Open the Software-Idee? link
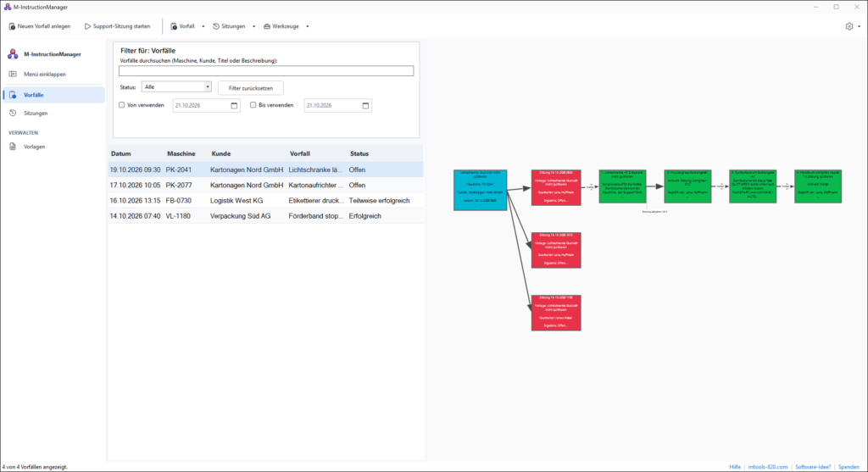 pyautogui.click(x=813, y=467)
